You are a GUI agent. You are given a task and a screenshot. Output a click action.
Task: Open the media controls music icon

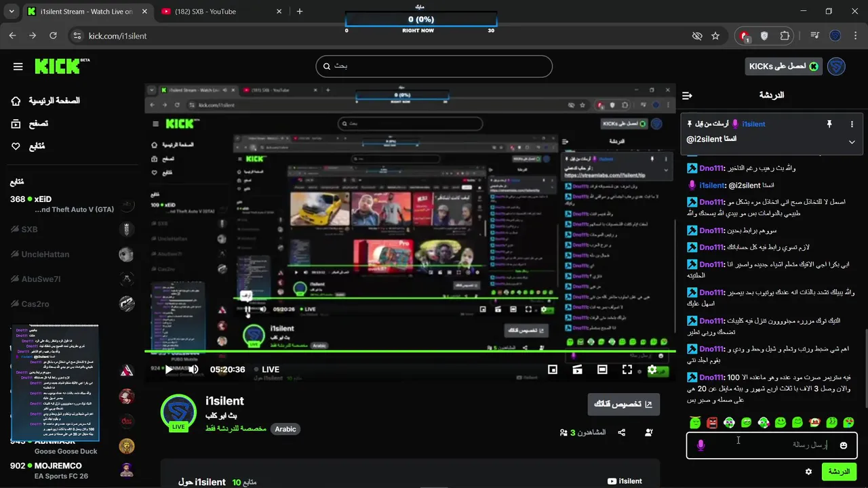click(x=815, y=36)
